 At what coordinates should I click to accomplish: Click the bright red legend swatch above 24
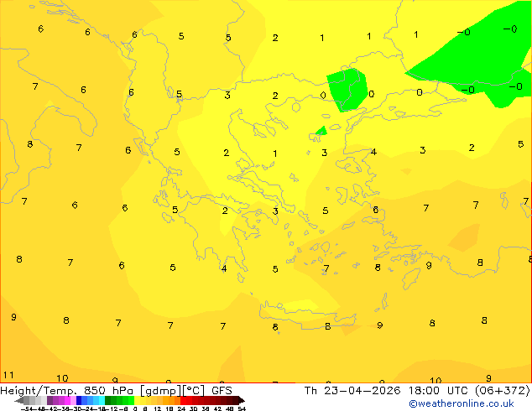tap(183, 400)
